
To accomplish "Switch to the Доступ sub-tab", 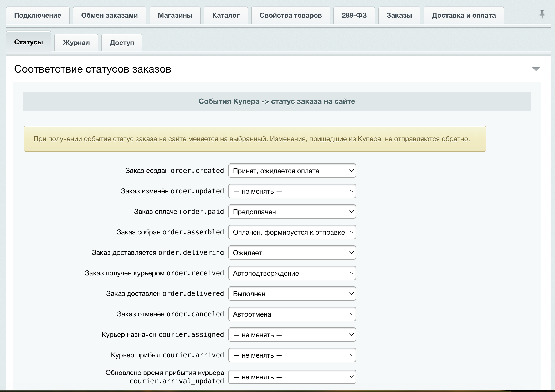I will [122, 43].
